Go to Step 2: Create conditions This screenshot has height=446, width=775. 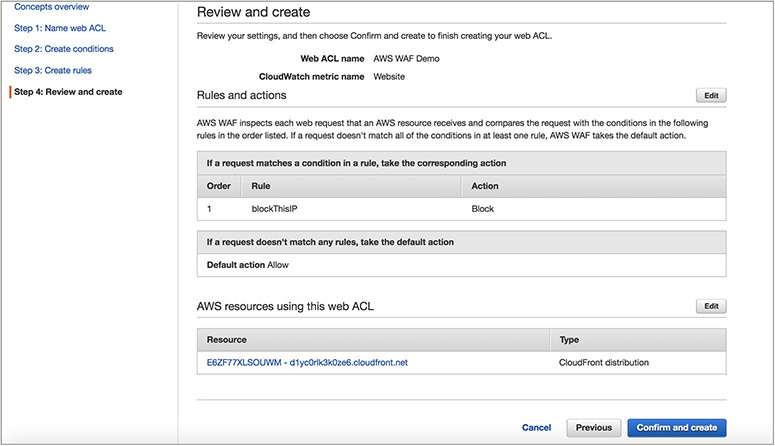point(63,49)
